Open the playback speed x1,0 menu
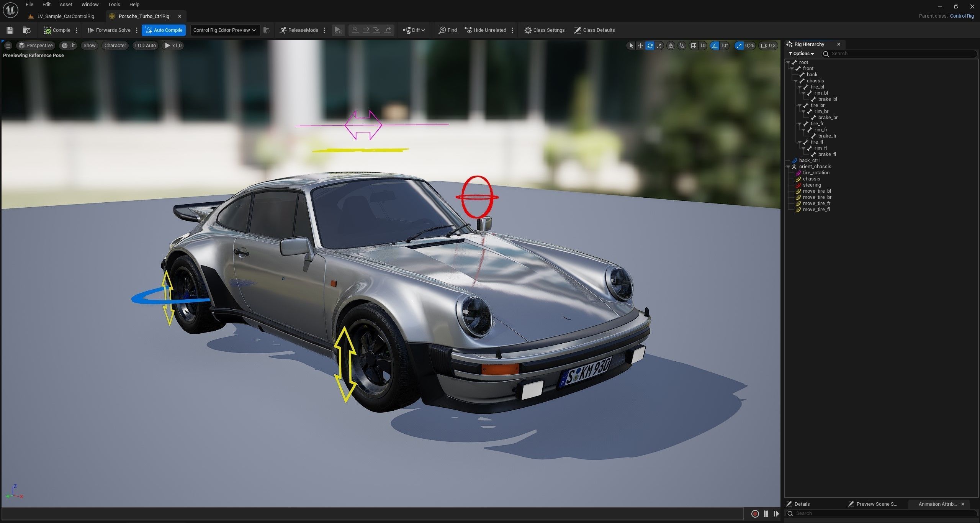Image resolution: width=980 pixels, height=523 pixels. pos(173,46)
